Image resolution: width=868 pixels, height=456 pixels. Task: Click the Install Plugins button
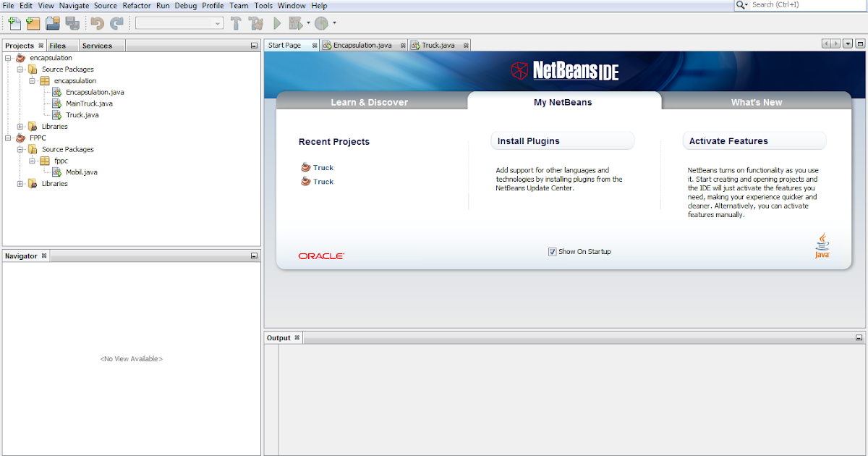click(x=563, y=141)
